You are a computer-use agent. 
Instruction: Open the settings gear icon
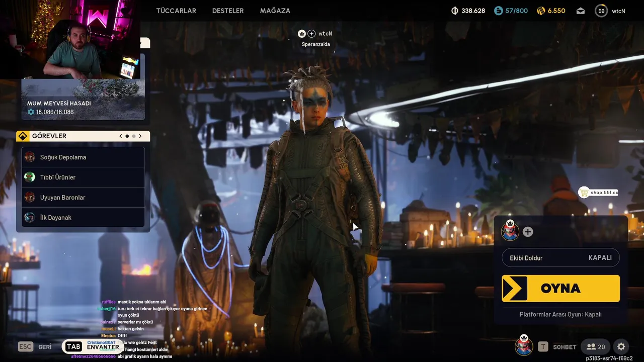[x=621, y=346]
